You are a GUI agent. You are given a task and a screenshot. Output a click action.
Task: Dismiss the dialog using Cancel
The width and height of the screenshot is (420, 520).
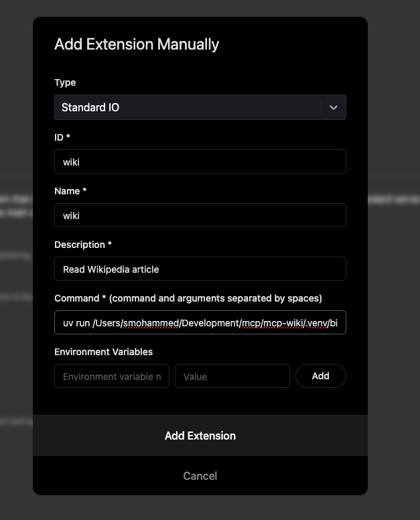[x=200, y=476]
